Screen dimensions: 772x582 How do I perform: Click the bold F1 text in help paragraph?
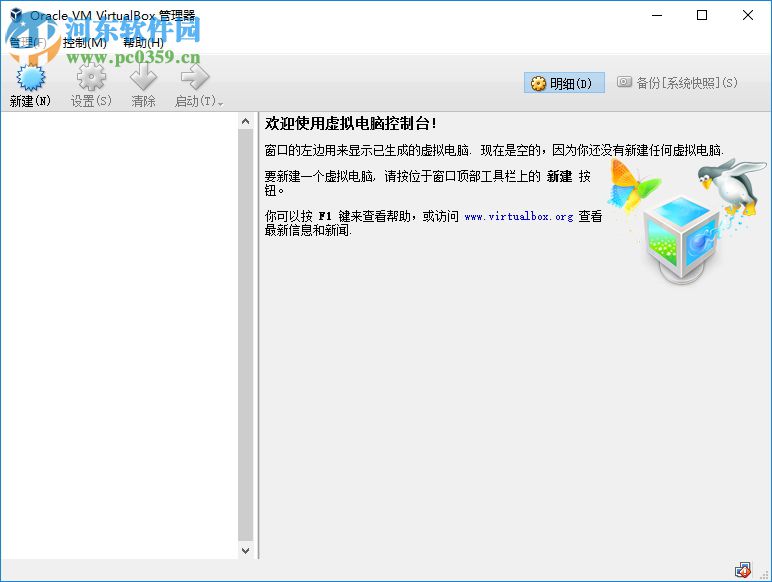pos(325,216)
